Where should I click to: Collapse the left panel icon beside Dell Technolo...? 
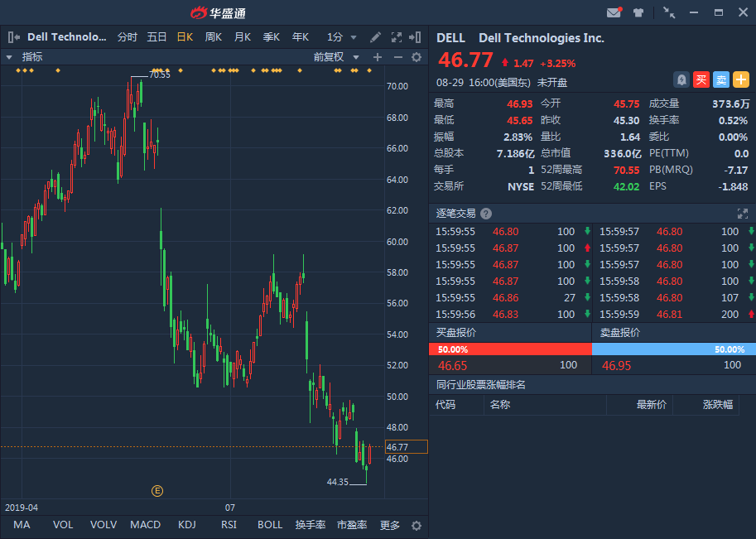[14, 37]
